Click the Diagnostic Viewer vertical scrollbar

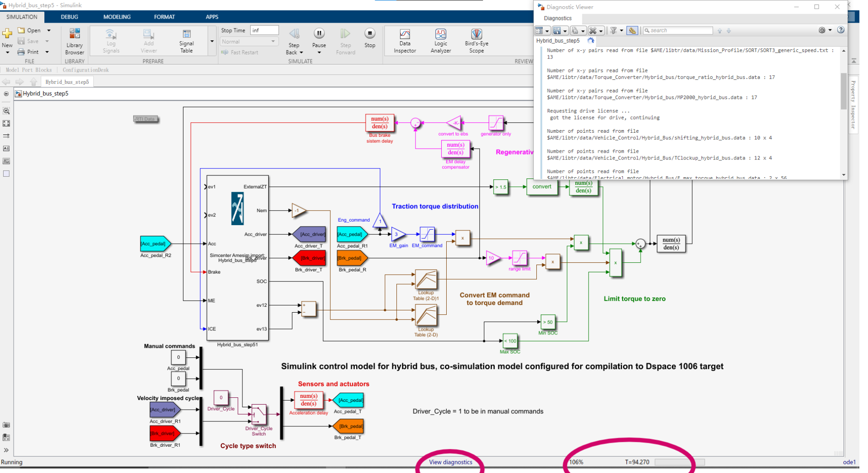(844, 91)
